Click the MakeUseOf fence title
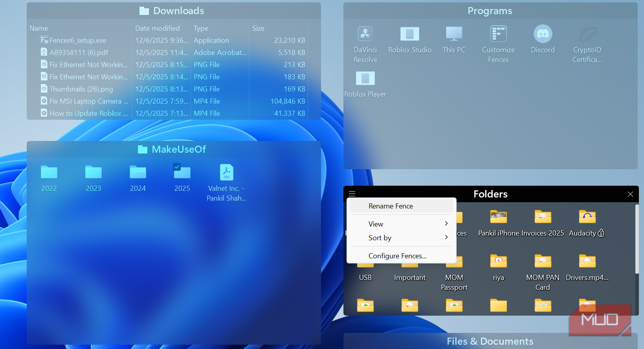The width and height of the screenshot is (644, 349). tap(179, 149)
